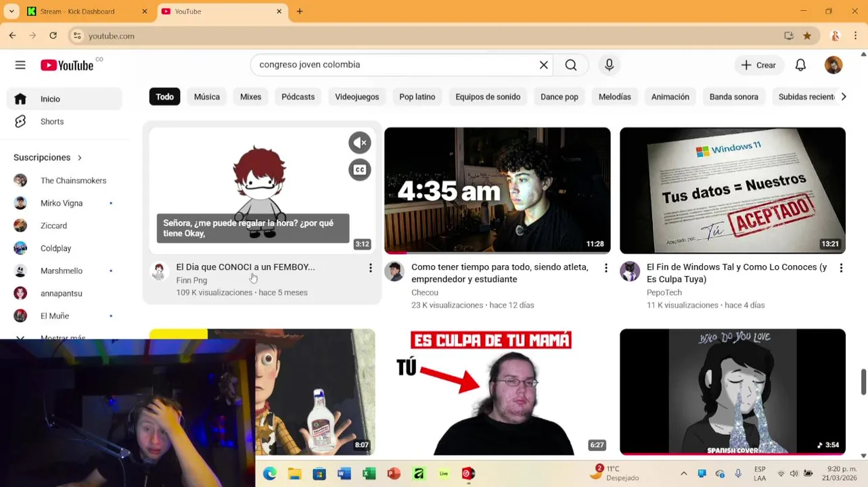
Task: Go to Inicio in the sidebar
Action: pos(64,99)
